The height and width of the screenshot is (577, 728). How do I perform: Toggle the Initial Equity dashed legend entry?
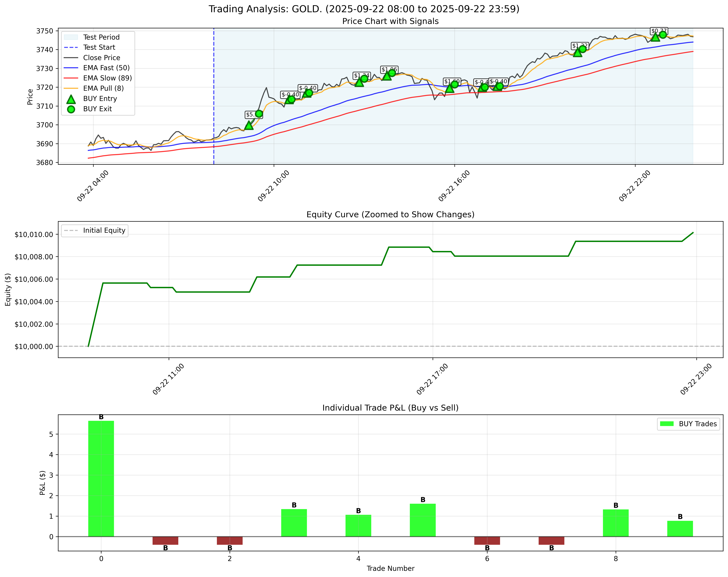pos(95,231)
